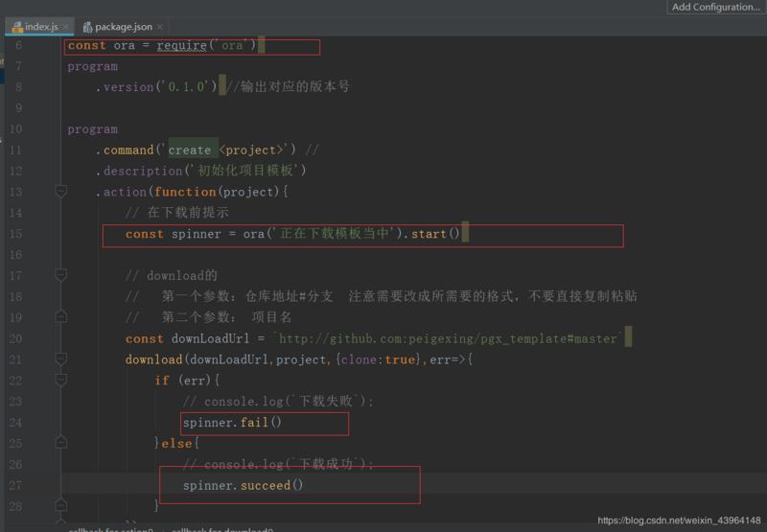The width and height of the screenshot is (767, 532).
Task: Open the Add Configuration... dialog
Action: tap(715, 7)
